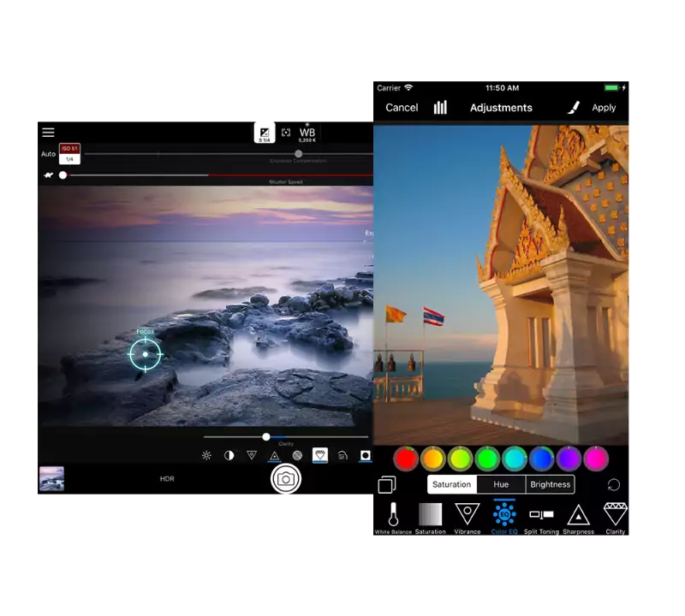
Task: Tap the turtle slow-shutter icon
Action: (49, 175)
